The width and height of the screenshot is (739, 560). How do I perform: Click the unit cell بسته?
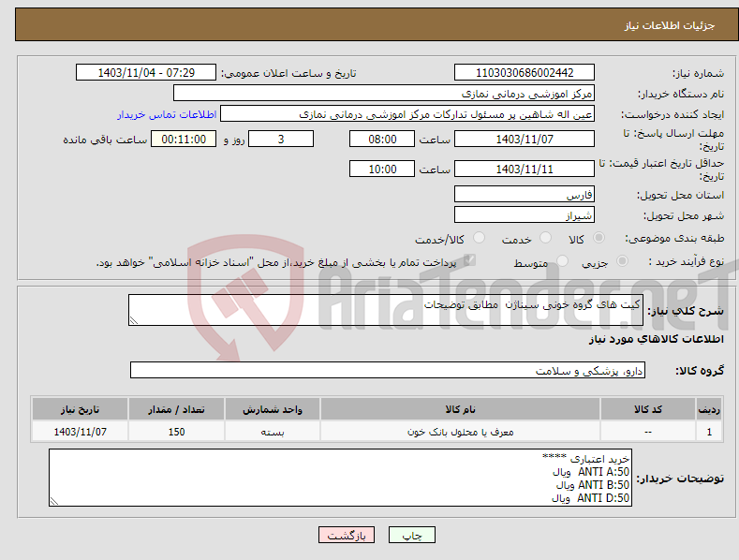(x=273, y=432)
